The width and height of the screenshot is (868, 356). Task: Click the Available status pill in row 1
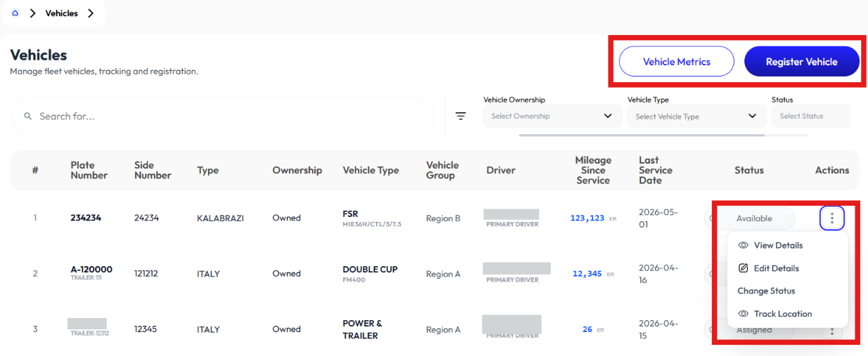point(754,218)
